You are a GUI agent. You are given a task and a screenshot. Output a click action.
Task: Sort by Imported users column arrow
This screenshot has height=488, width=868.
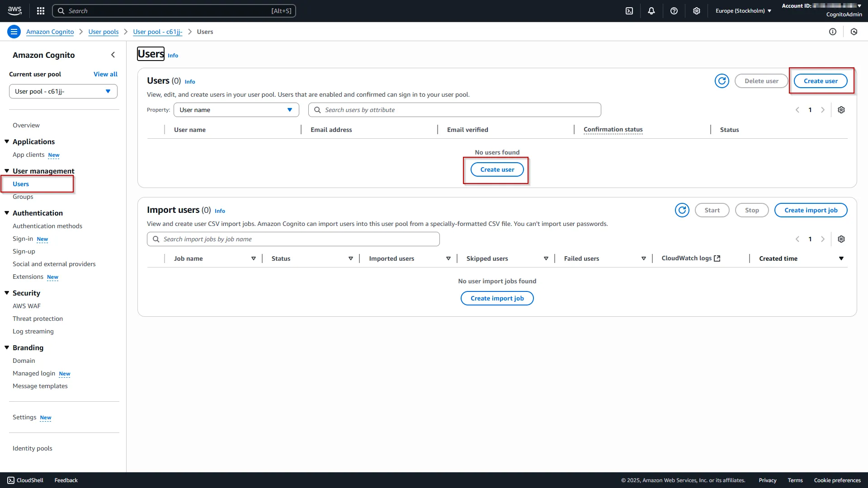pos(448,258)
